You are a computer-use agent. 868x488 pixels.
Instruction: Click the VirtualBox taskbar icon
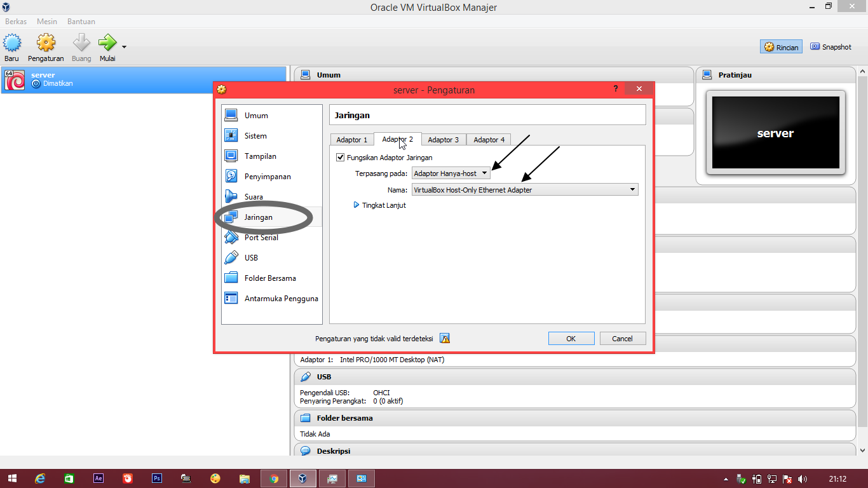point(303,478)
